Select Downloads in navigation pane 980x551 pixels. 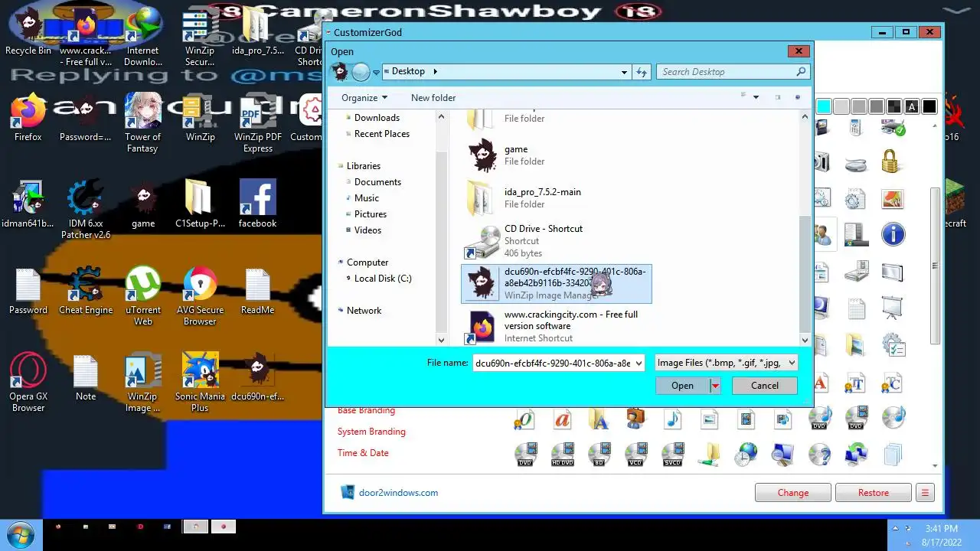tap(377, 118)
